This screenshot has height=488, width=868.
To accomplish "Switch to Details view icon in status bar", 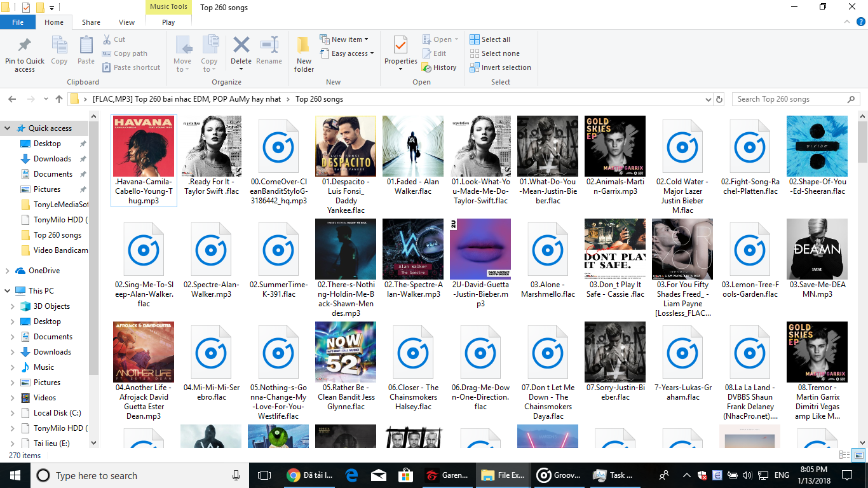I will coord(844,455).
